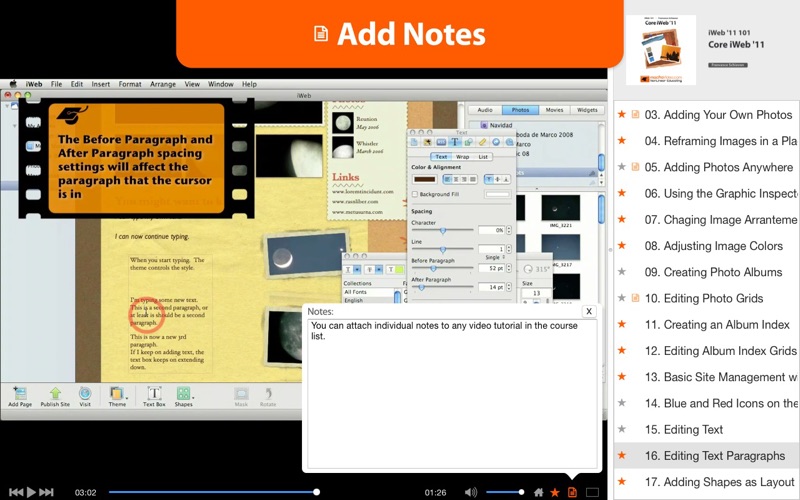Open lesson 11. Creating an Album Index
Screen dimensions: 800x500
point(717,324)
